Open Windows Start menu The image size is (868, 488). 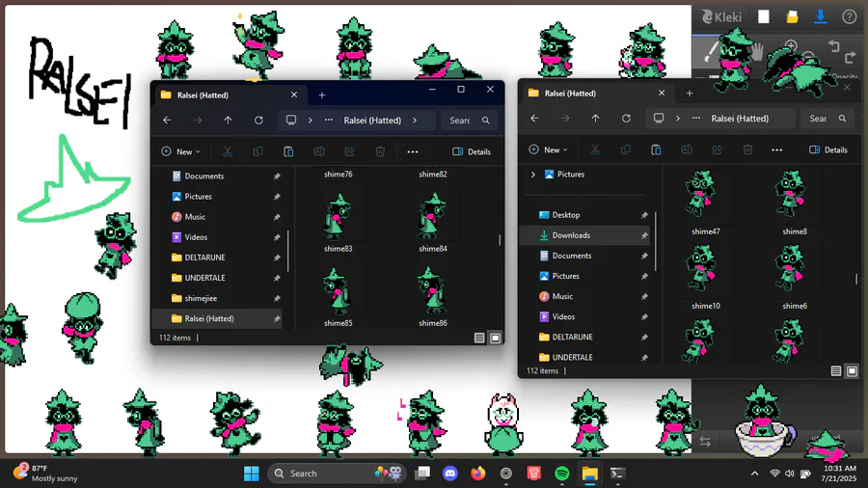[x=252, y=474]
